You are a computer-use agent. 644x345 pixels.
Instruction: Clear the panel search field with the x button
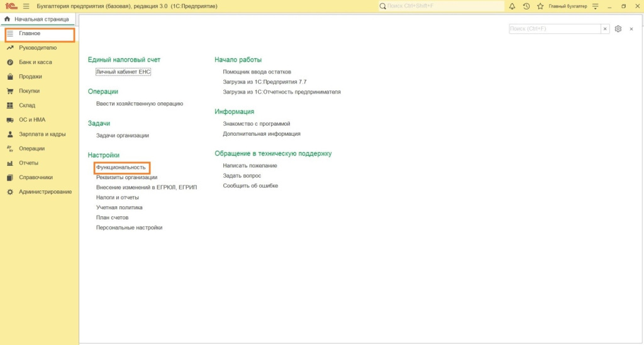pyautogui.click(x=605, y=29)
